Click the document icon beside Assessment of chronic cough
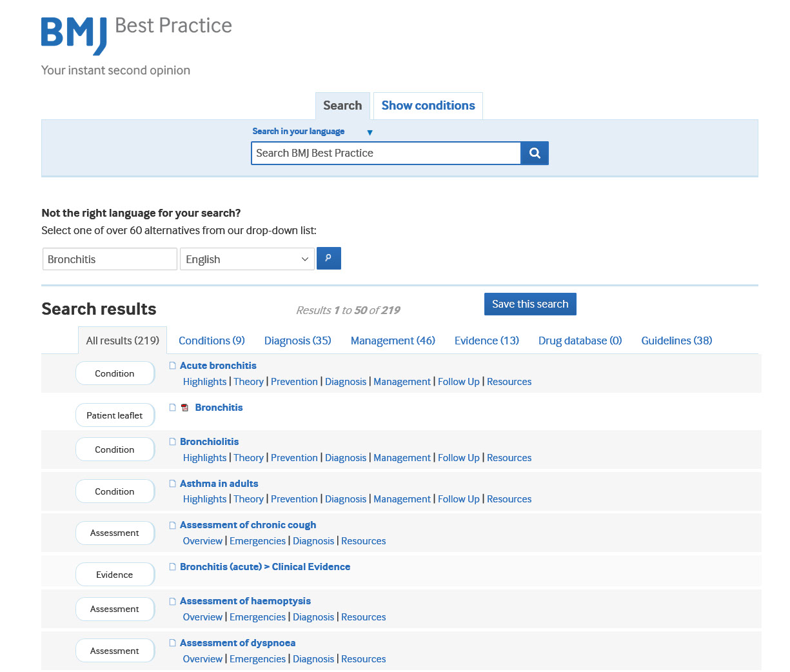Image resolution: width=790 pixels, height=672 pixels. tap(172, 524)
